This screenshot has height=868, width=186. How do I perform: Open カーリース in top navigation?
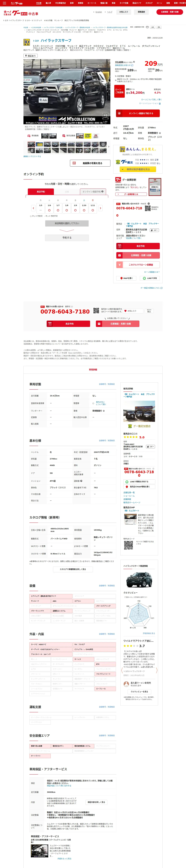pos(92,3)
